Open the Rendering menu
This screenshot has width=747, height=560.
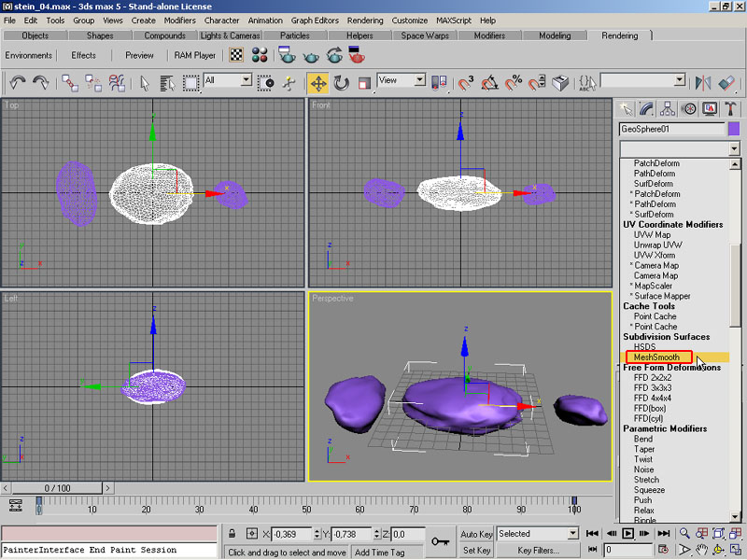(x=365, y=20)
